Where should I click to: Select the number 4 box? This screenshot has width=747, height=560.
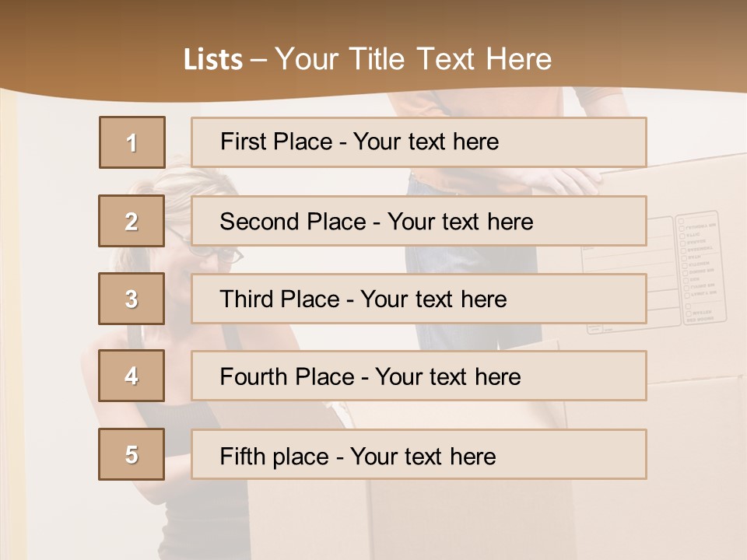coord(132,376)
